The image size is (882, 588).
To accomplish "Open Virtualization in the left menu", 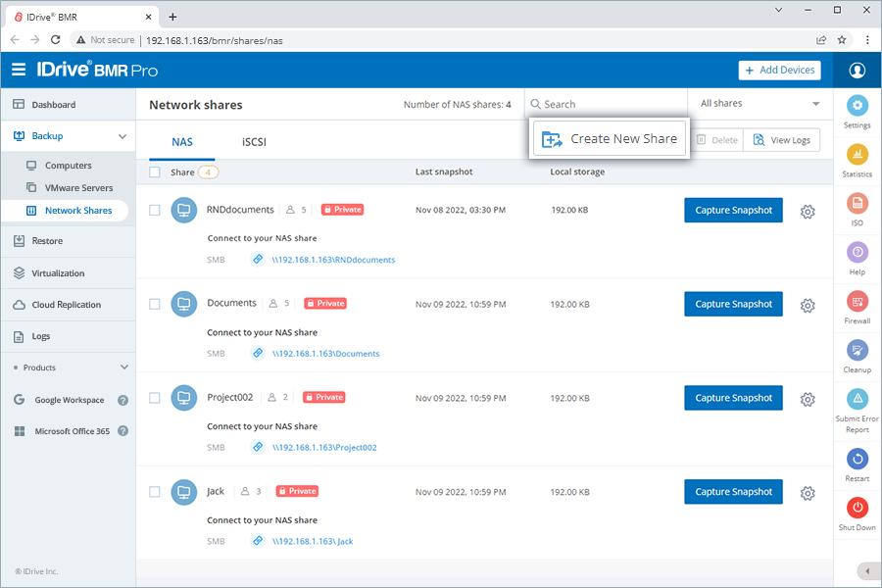I will [58, 273].
